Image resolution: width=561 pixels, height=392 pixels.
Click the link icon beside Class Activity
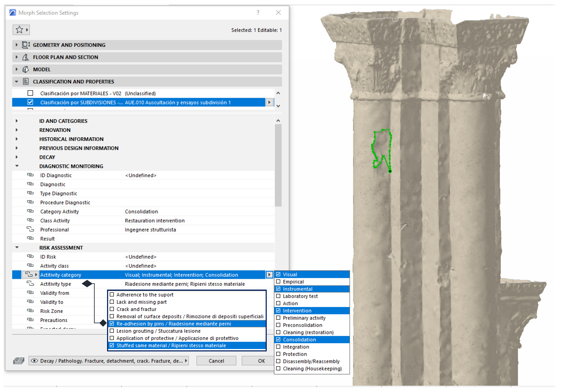[30, 220]
